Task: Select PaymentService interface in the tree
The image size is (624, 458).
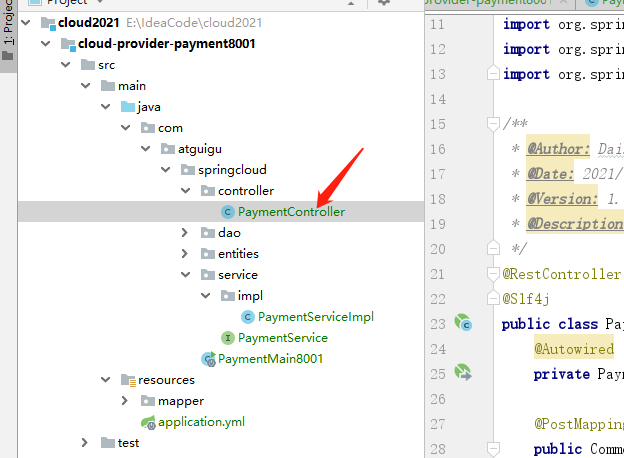Action: (x=283, y=338)
